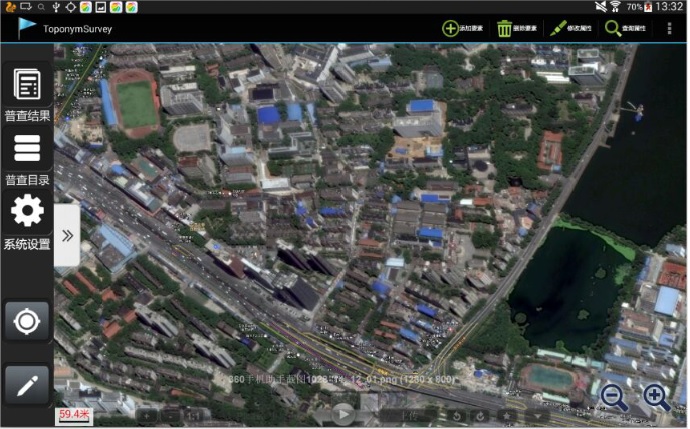Tap the Wi-Fi signal status icon
Viewport: 690px width, 429px height.
click(615, 7)
